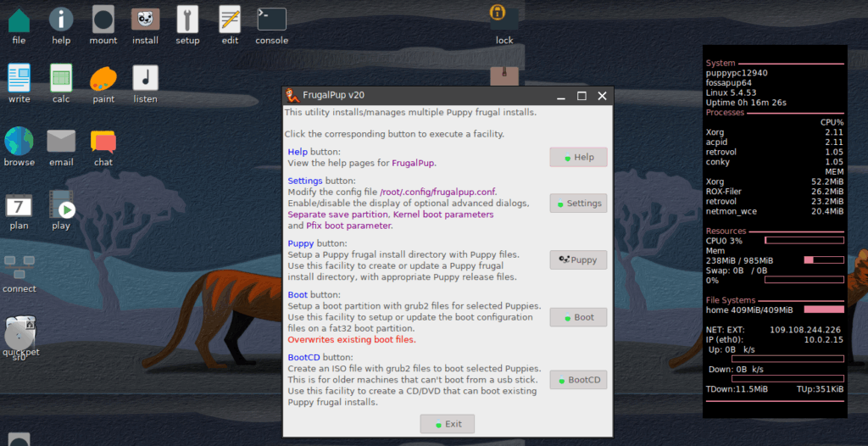Open the help desktop icon
The image size is (868, 446).
point(61,20)
